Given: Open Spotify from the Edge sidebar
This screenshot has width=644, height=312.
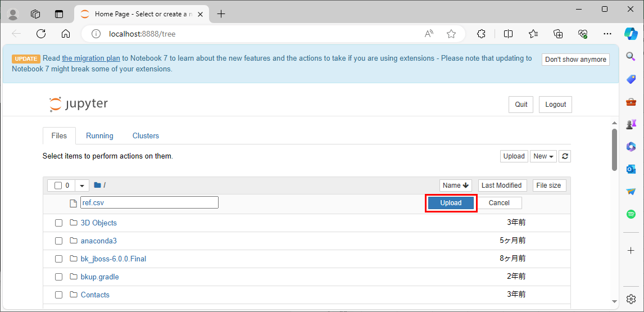Looking at the screenshot, I should 631,214.
